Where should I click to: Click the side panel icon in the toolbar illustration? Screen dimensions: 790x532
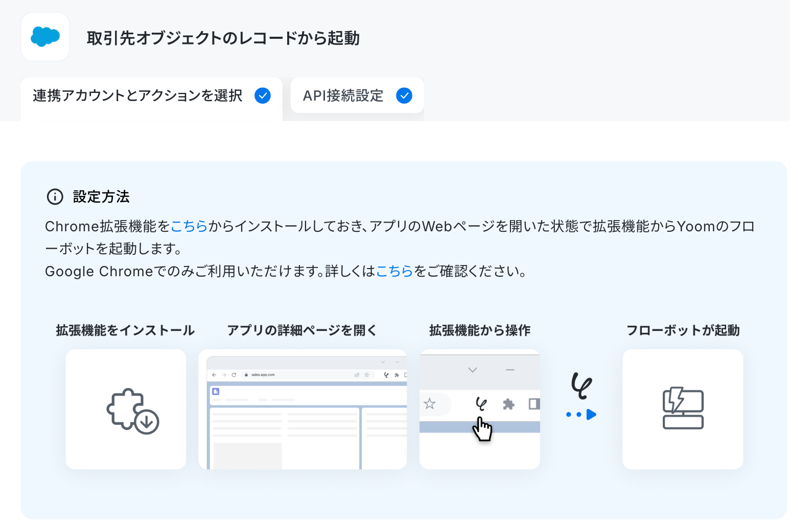[534, 404]
